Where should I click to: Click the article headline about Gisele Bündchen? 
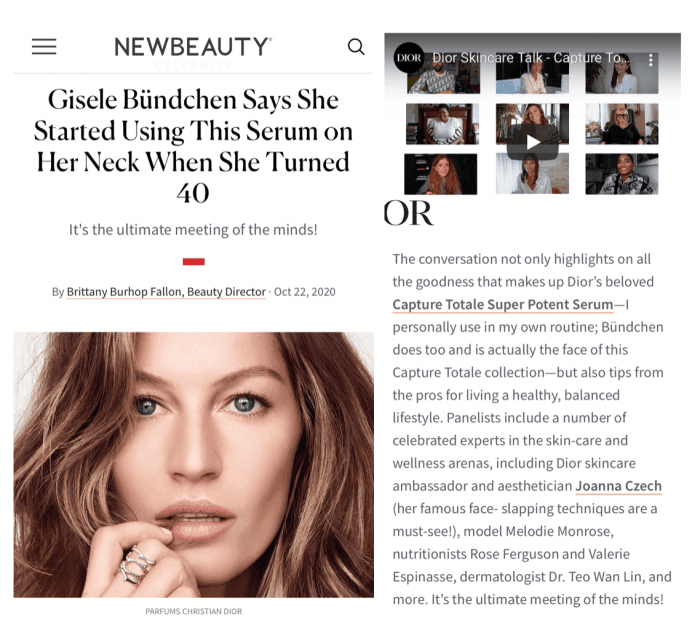click(193, 146)
